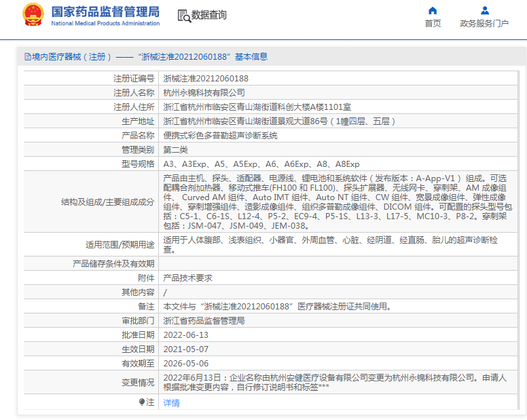Screen dimensions: 527x420
Task: Click the 国家药品监督管理局 site title
Action: (105, 11)
